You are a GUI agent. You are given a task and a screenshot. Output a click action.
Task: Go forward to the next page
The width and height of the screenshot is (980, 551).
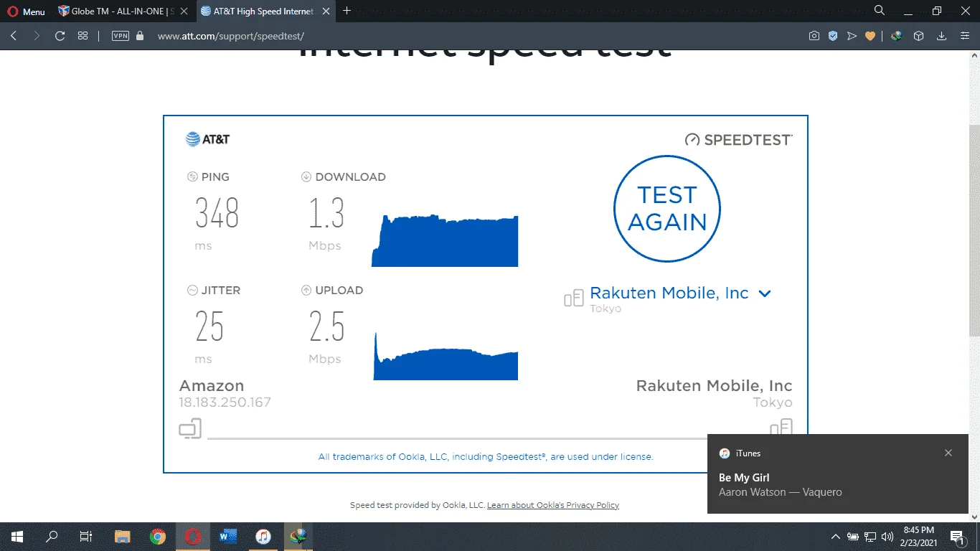pyautogui.click(x=37, y=36)
